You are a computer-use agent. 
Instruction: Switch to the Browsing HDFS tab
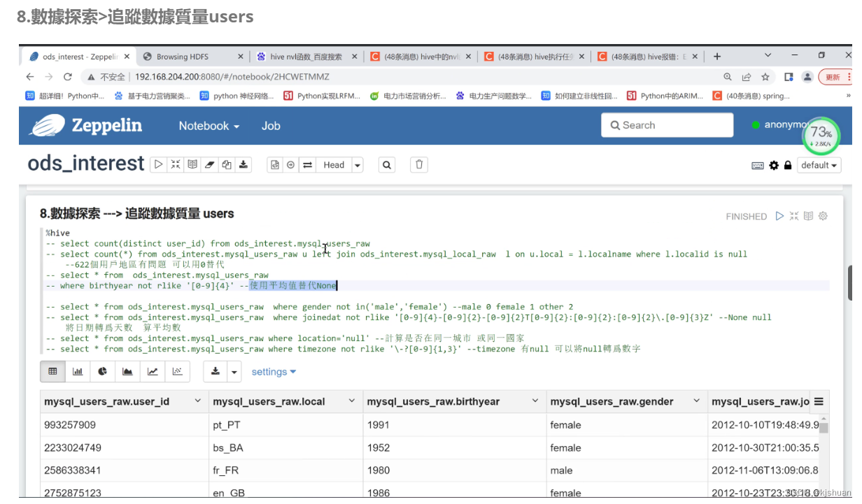pos(192,57)
